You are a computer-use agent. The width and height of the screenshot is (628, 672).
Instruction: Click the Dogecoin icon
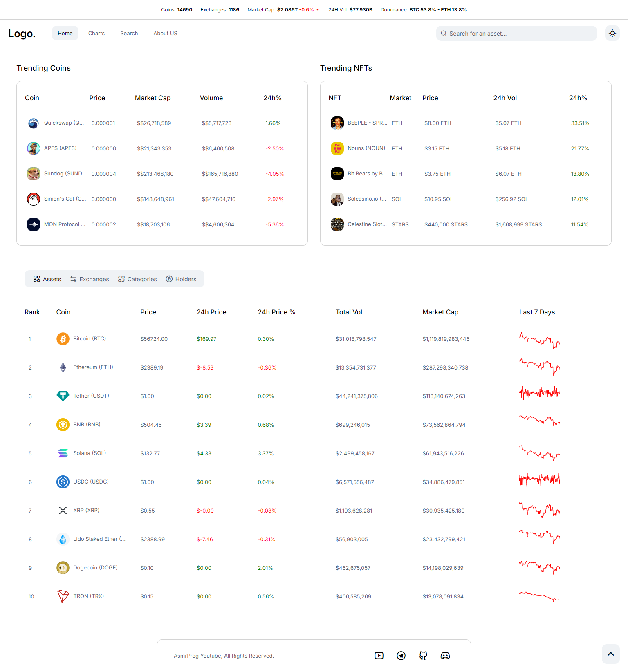coord(63,568)
